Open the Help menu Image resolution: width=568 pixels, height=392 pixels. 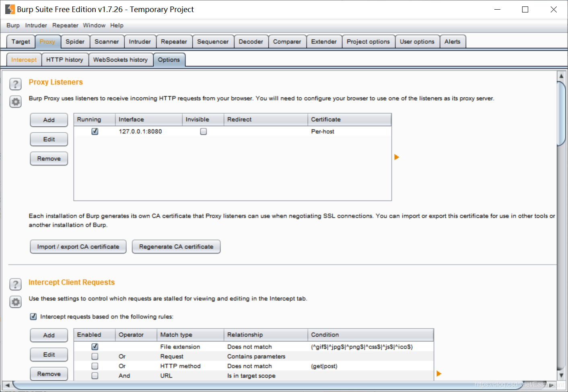click(117, 25)
